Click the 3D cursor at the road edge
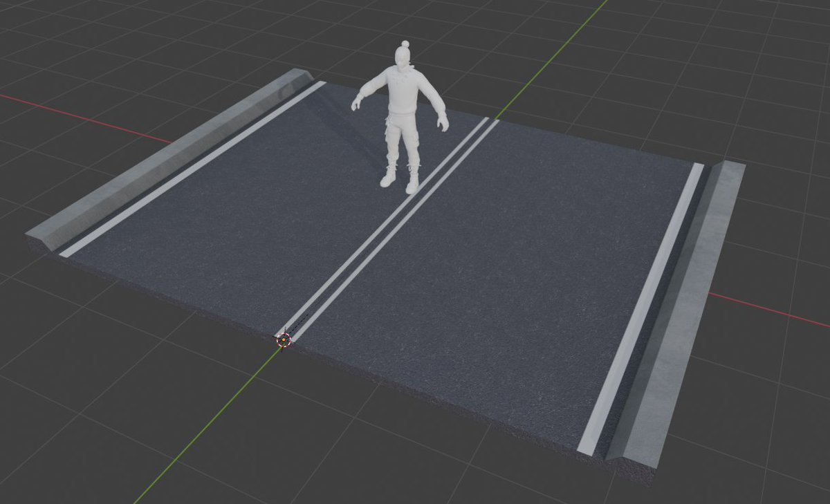The image size is (830, 504). tap(284, 339)
